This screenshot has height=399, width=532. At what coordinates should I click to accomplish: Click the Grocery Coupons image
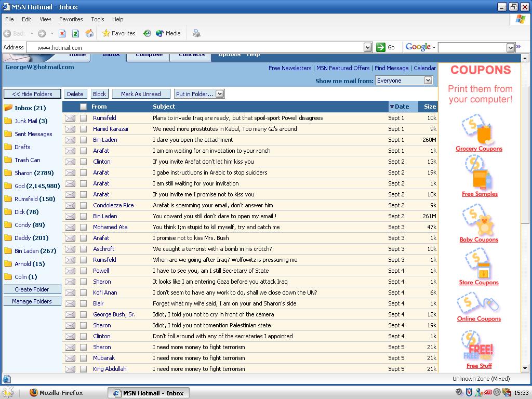[x=477, y=129]
